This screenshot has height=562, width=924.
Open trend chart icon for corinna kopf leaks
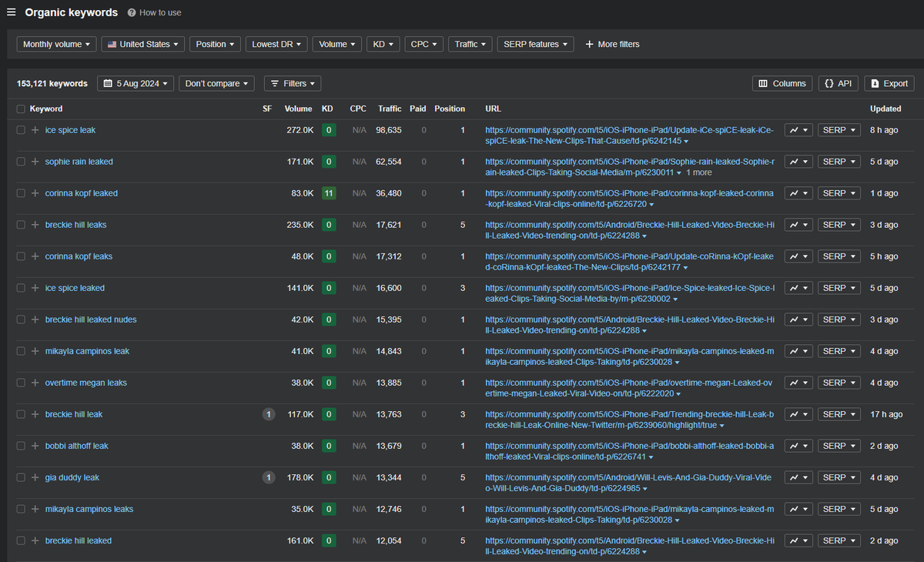[798, 256]
